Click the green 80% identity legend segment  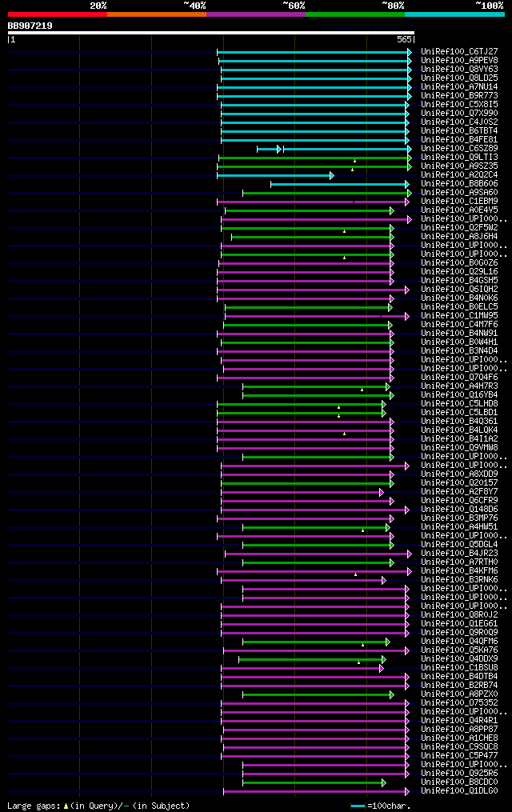click(x=356, y=14)
